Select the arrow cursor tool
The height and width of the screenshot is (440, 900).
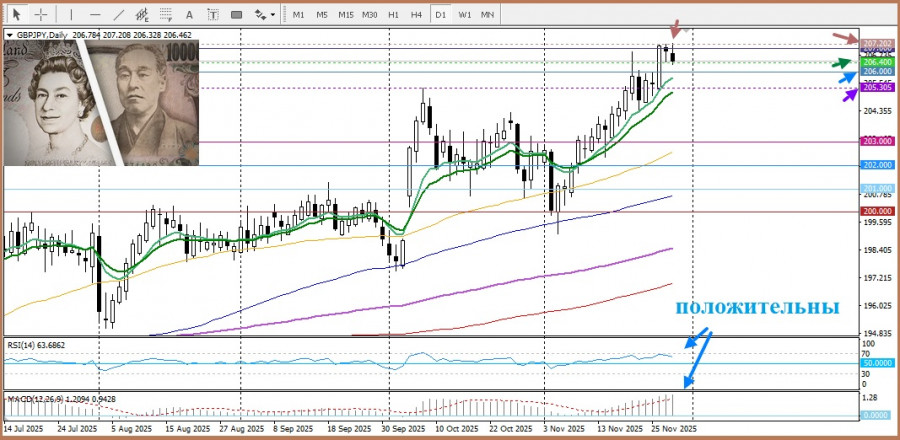(x=17, y=15)
